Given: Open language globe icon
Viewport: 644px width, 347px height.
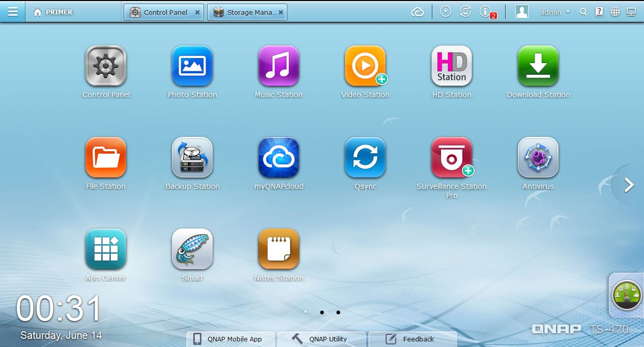Looking at the screenshot, I should (615, 12).
